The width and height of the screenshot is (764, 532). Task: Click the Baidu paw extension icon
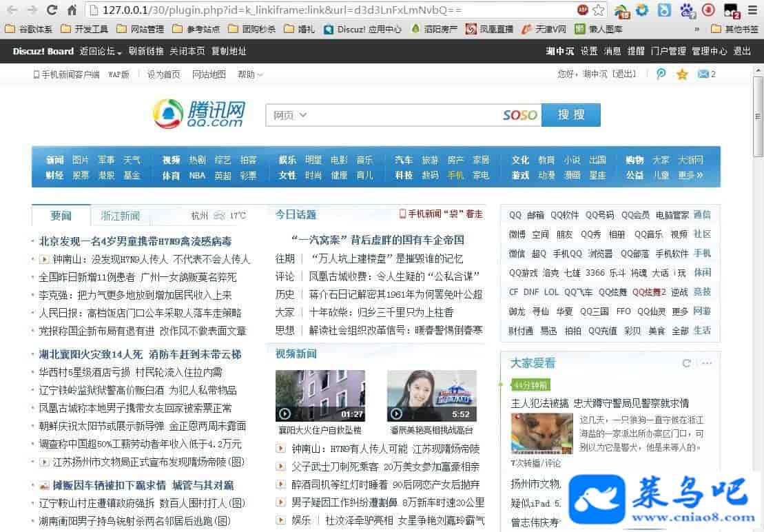686,10
